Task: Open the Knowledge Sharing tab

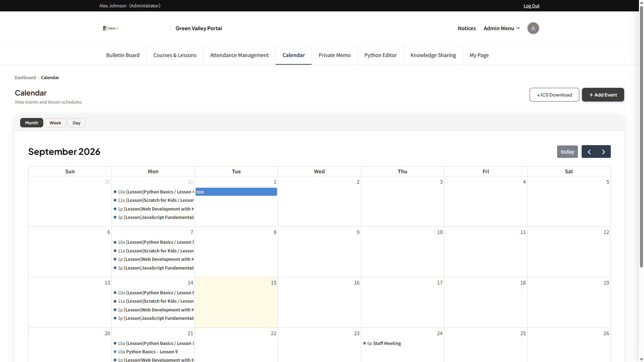Action: coord(433,55)
